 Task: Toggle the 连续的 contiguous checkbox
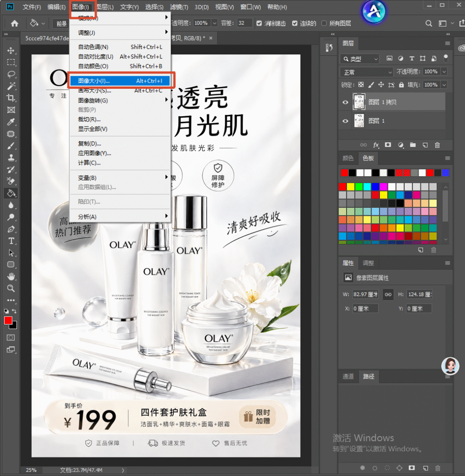(295, 23)
